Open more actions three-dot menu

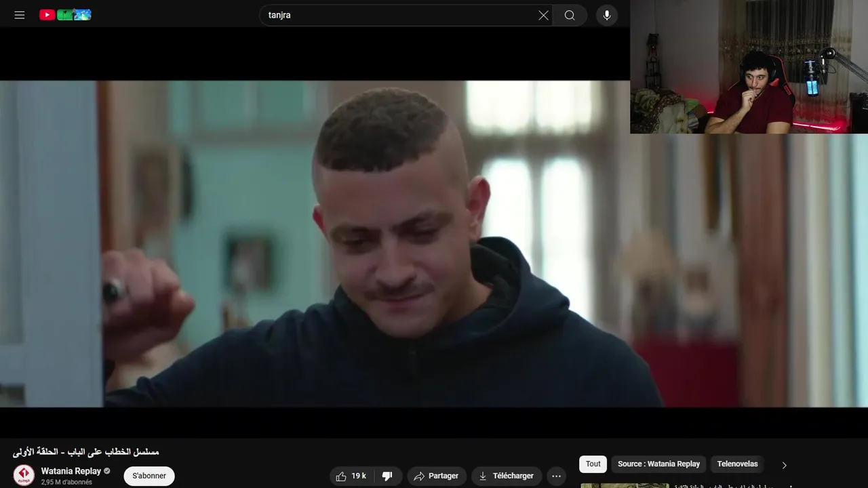(x=557, y=476)
